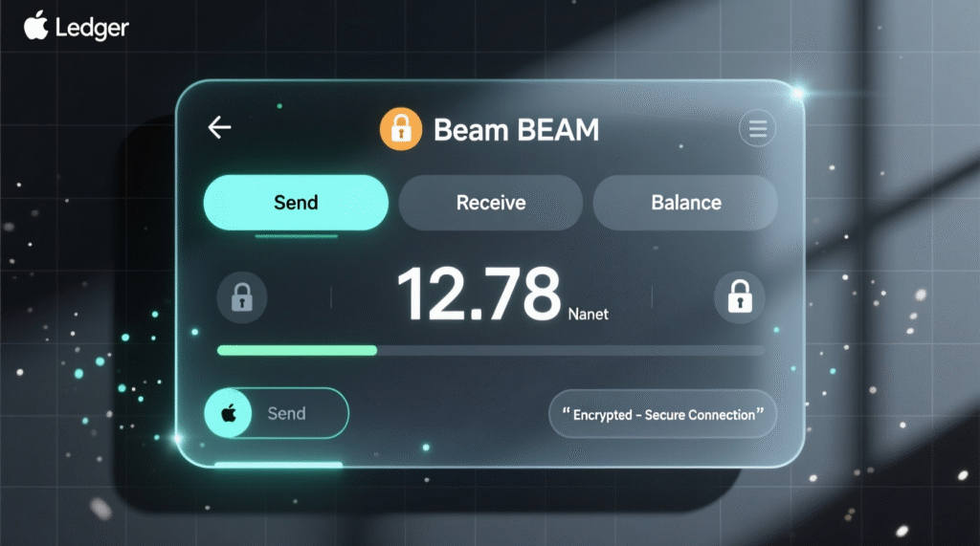This screenshot has height=546, width=980.
Task: Toggle the gray padlock left of the amount
Action: [242, 296]
